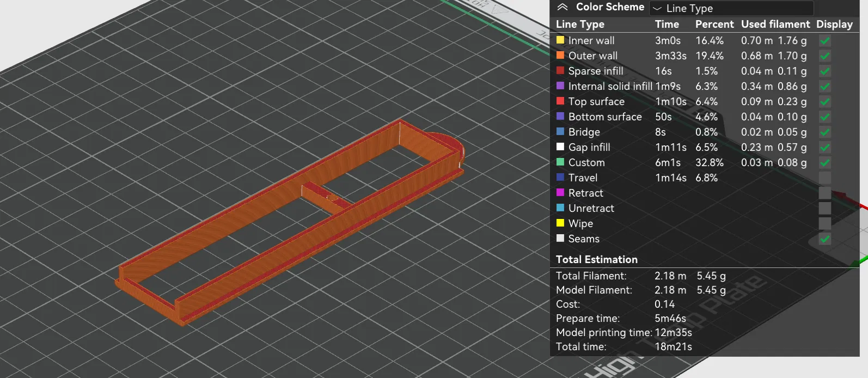This screenshot has width=868, height=378.
Task: Click the Cost value 0.14
Action: (664, 304)
